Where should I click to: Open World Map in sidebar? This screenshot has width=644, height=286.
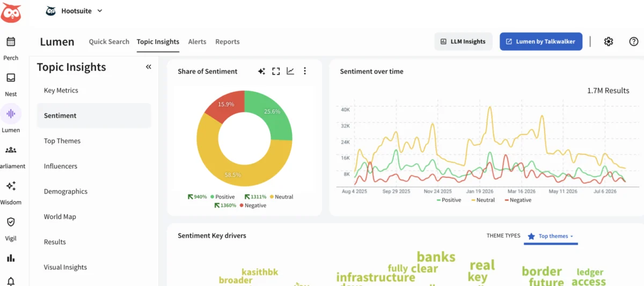tap(94, 217)
